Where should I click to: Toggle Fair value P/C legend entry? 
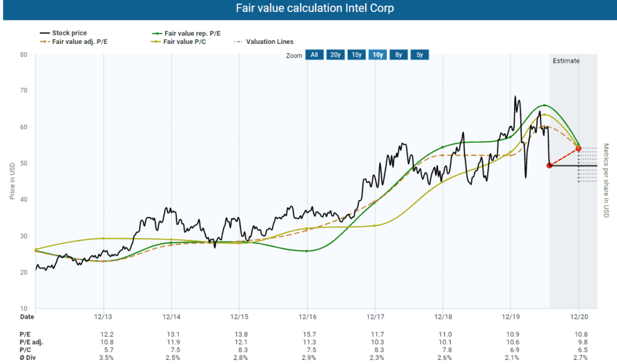(x=178, y=42)
